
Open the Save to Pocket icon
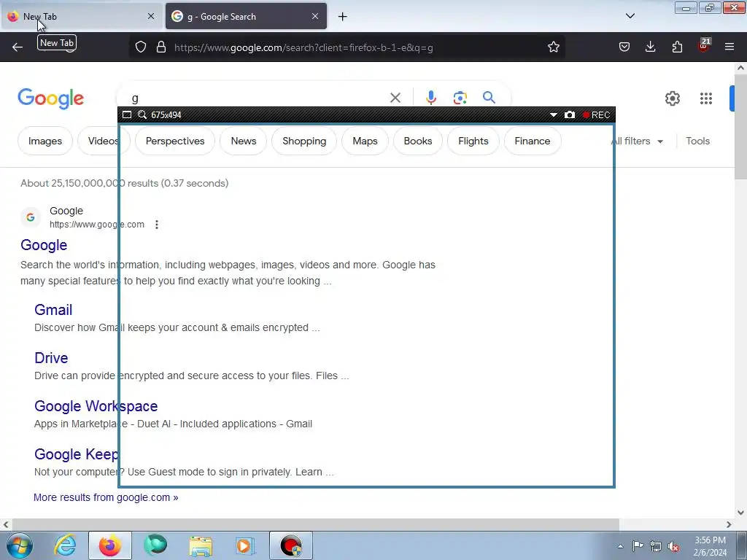pos(624,47)
